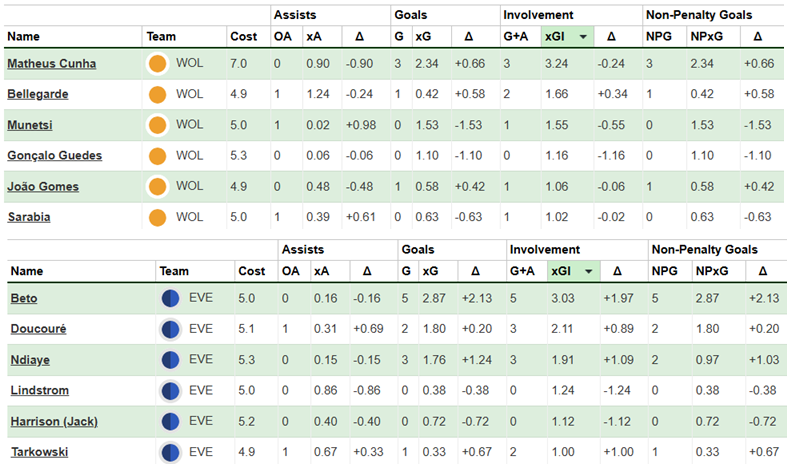
Task: Open the xGI sort dropdown in Everton table
Action: (589, 271)
